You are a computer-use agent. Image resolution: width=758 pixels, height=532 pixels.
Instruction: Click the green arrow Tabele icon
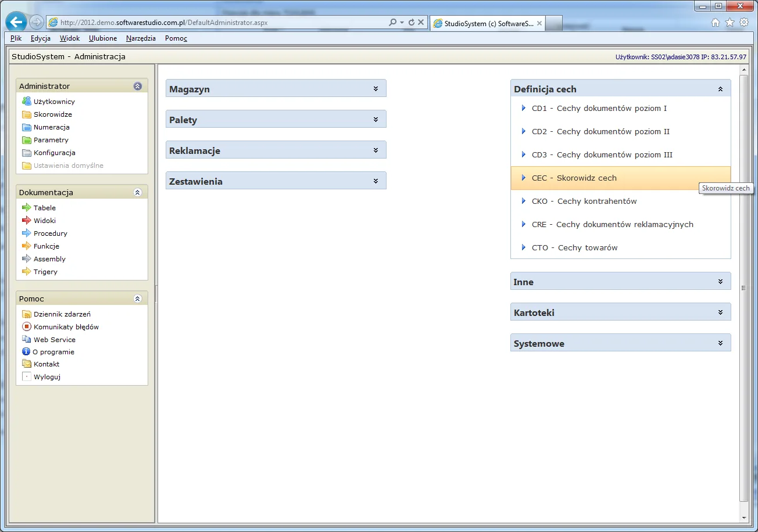(26, 207)
